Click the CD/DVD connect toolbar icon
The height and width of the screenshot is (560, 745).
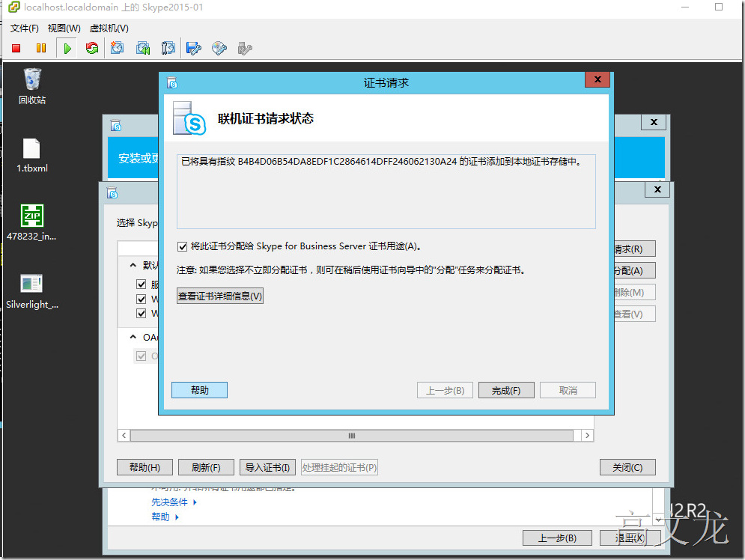[219, 48]
